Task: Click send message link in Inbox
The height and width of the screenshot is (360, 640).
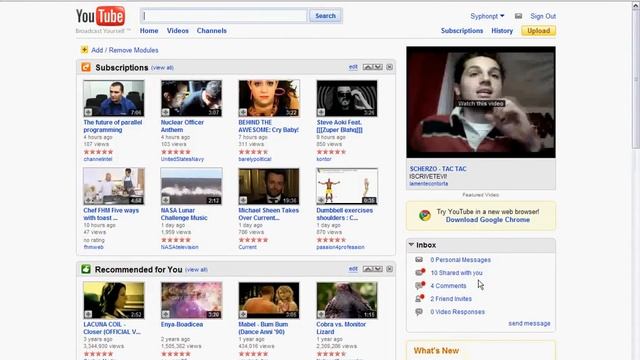Action: coord(529,323)
